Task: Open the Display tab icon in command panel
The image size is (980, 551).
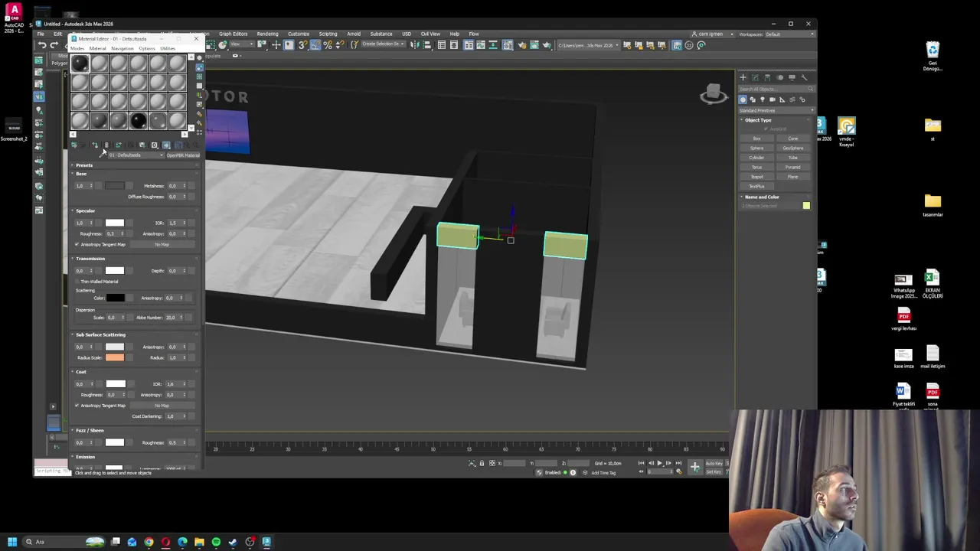Action: [x=792, y=77]
